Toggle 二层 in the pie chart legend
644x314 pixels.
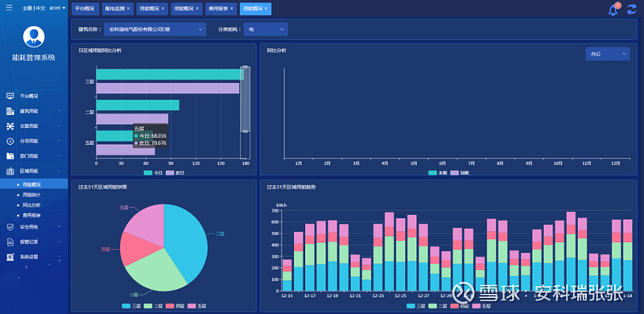point(153,306)
